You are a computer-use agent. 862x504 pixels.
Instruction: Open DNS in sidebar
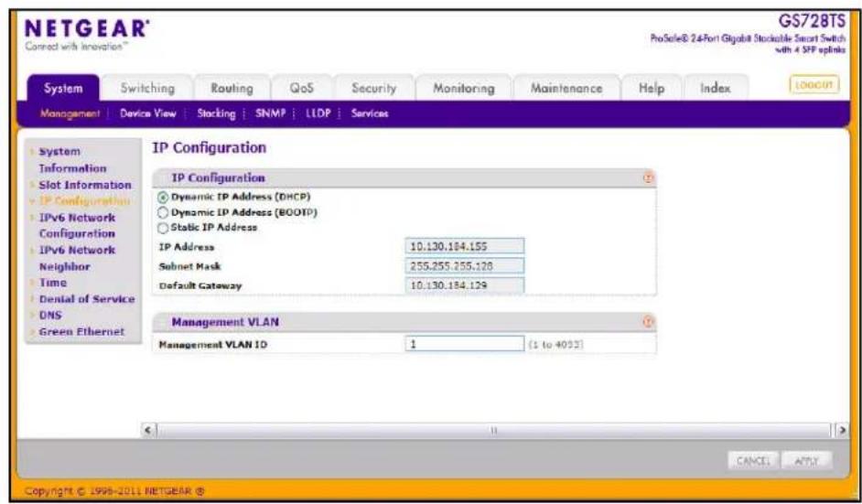(50, 315)
